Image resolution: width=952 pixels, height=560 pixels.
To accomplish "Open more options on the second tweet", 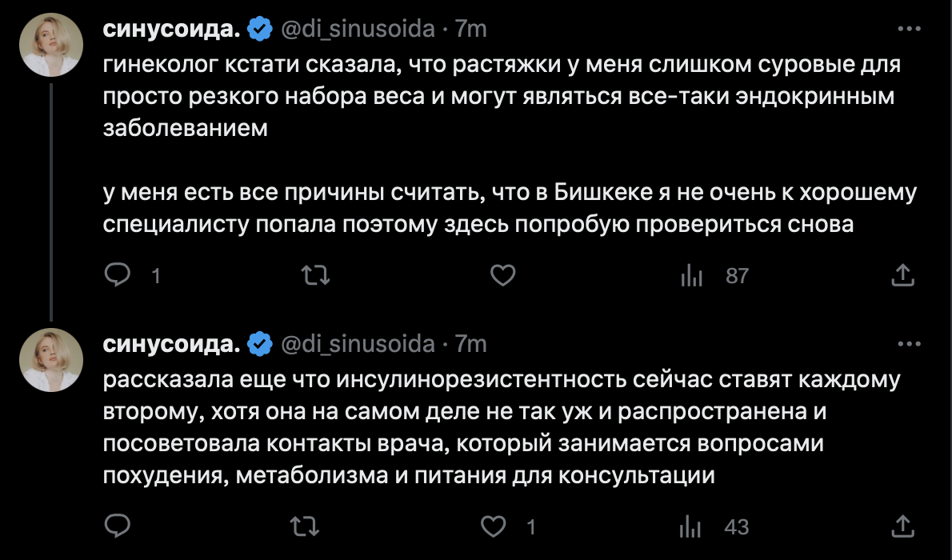I will 910,344.
